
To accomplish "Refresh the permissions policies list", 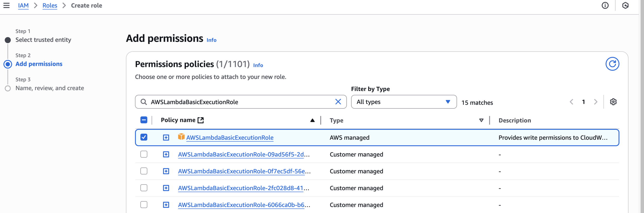I will tap(612, 64).
